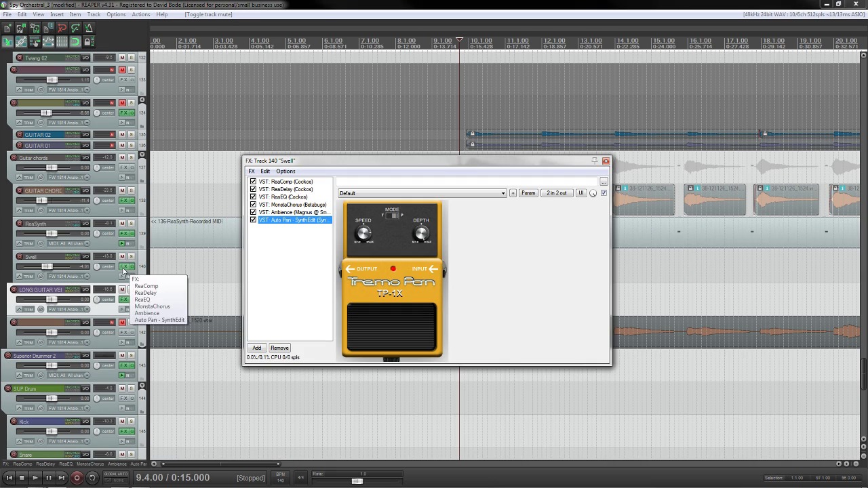Bypass MonstaChorus via its checkbox
The width and height of the screenshot is (868, 488).
click(x=253, y=205)
